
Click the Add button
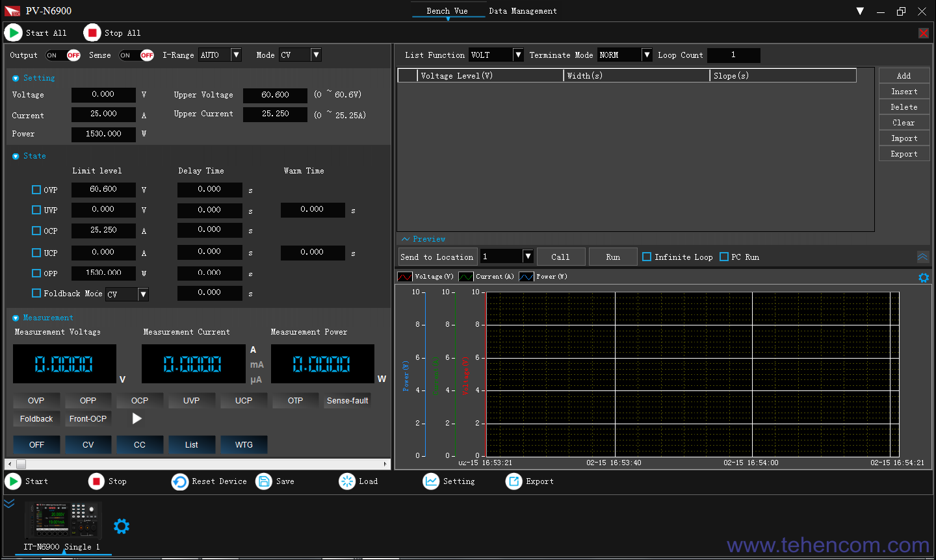(x=904, y=75)
